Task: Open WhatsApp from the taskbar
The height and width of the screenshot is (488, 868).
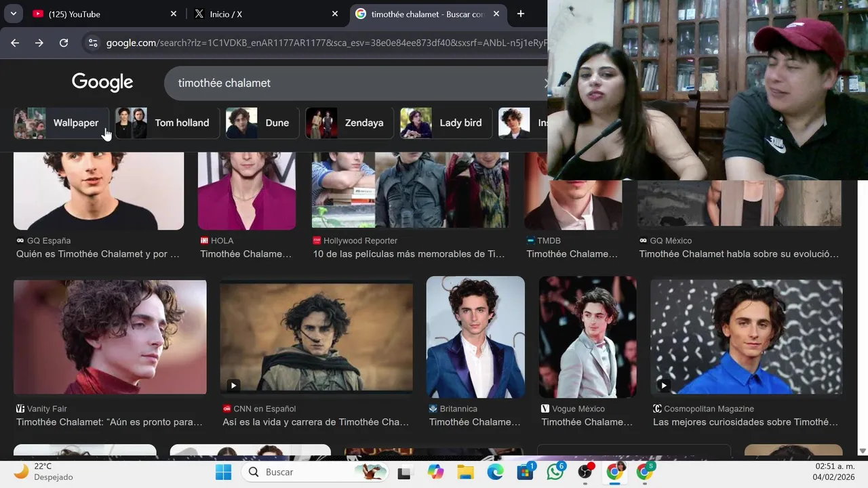Action: coord(555,472)
